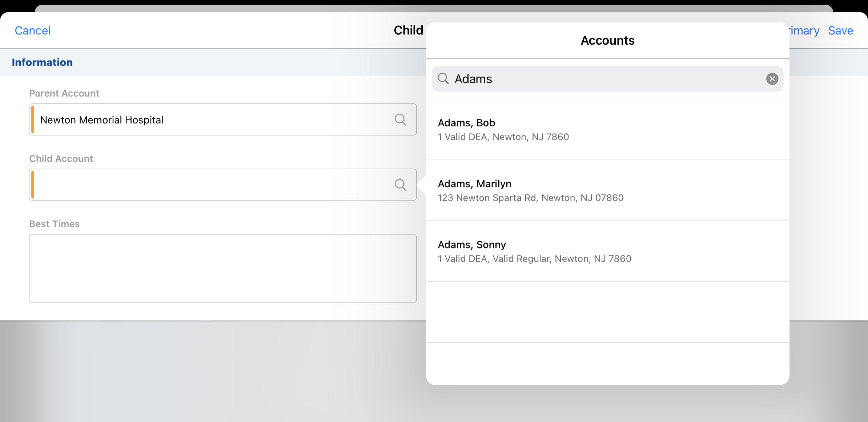
Task: Click the Accounts popover title
Action: coord(607,40)
